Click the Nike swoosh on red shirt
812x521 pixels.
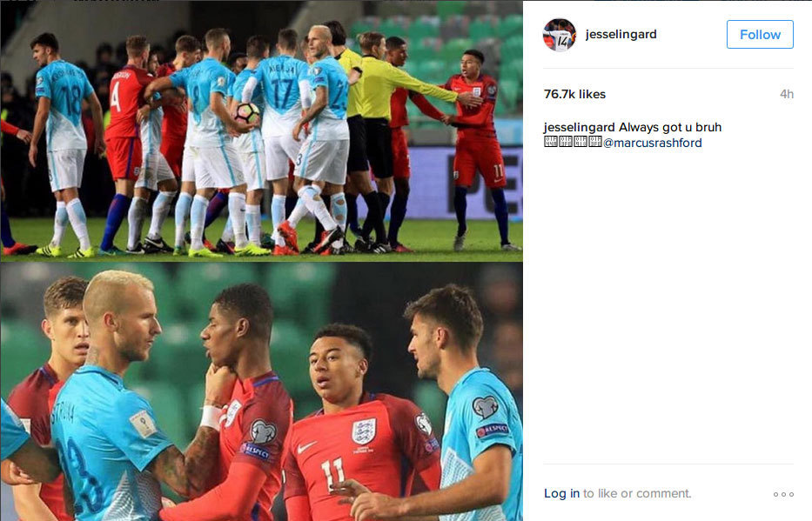pos(307,448)
